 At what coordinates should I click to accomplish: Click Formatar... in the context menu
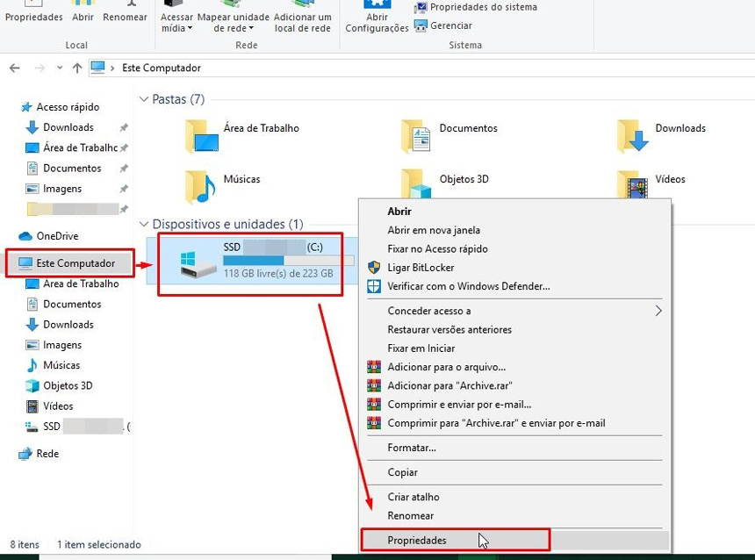click(411, 448)
